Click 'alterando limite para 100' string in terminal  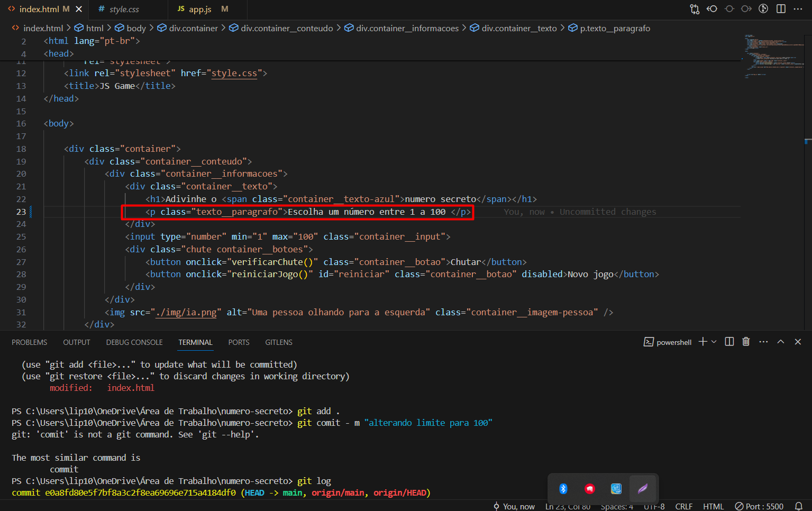pos(428,423)
